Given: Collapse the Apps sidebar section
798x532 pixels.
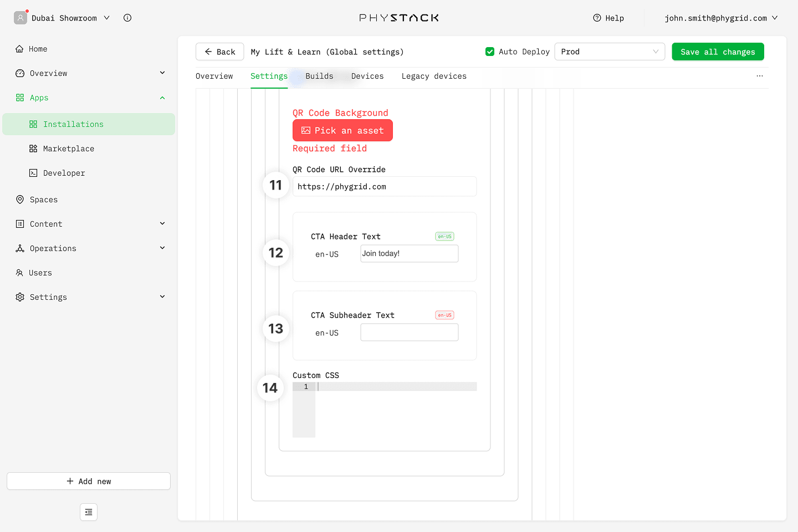Looking at the screenshot, I should click(x=162, y=98).
